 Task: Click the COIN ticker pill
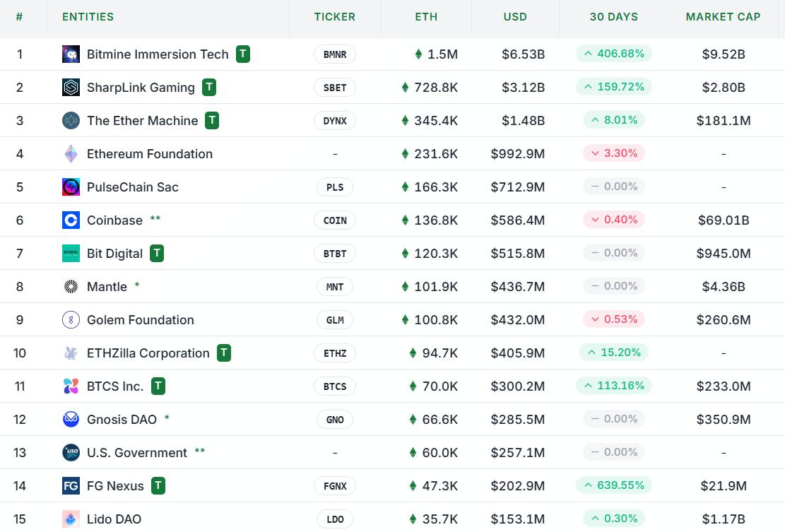point(335,220)
